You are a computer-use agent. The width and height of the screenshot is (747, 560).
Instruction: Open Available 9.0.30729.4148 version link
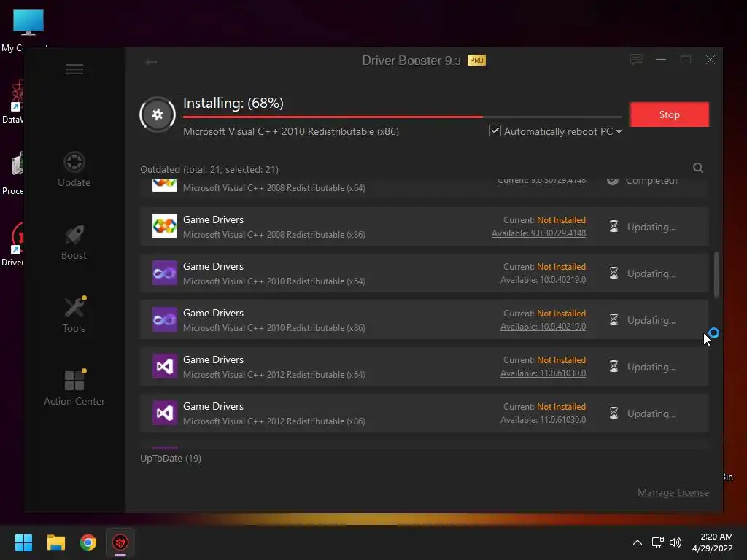[539, 233]
